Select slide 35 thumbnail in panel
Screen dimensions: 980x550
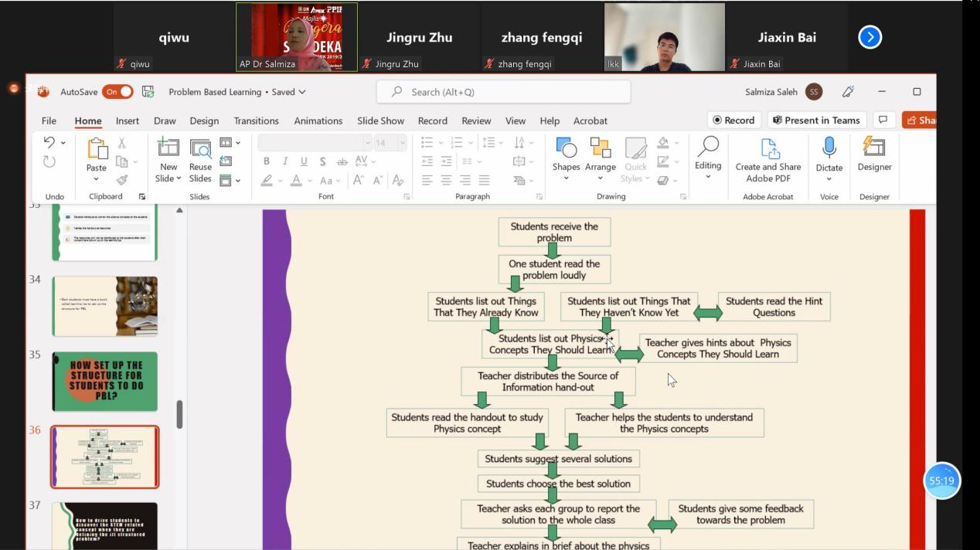pyautogui.click(x=104, y=382)
